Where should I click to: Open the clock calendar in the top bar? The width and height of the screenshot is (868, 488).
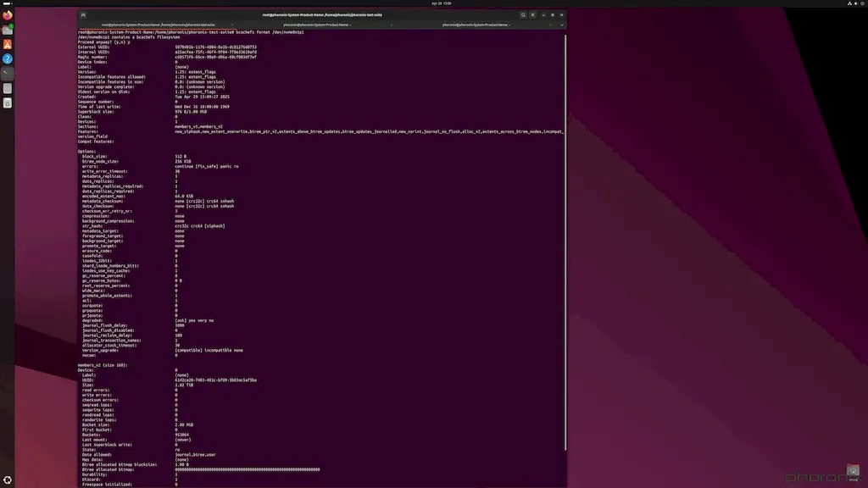click(x=441, y=3)
